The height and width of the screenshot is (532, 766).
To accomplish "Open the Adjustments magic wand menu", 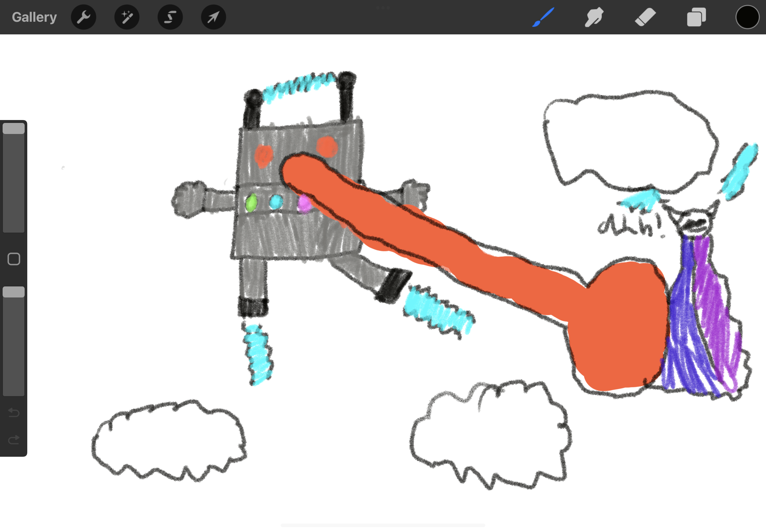I will pos(127,17).
